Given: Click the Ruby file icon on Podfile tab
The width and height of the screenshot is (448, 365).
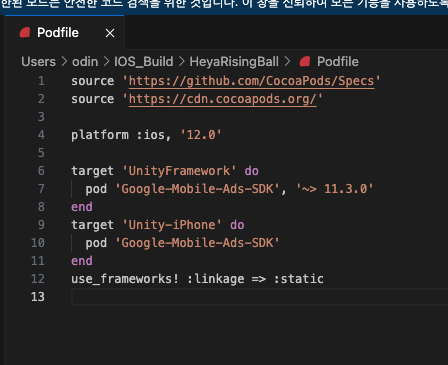Looking at the screenshot, I should (x=25, y=33).
